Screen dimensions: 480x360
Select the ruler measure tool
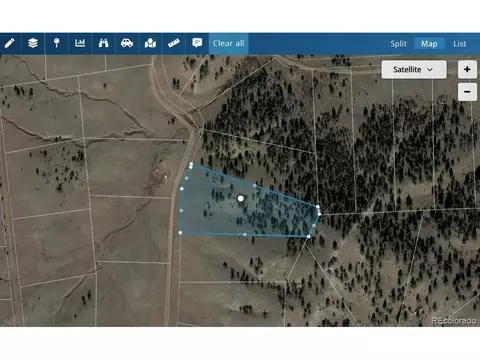[174, 43]
